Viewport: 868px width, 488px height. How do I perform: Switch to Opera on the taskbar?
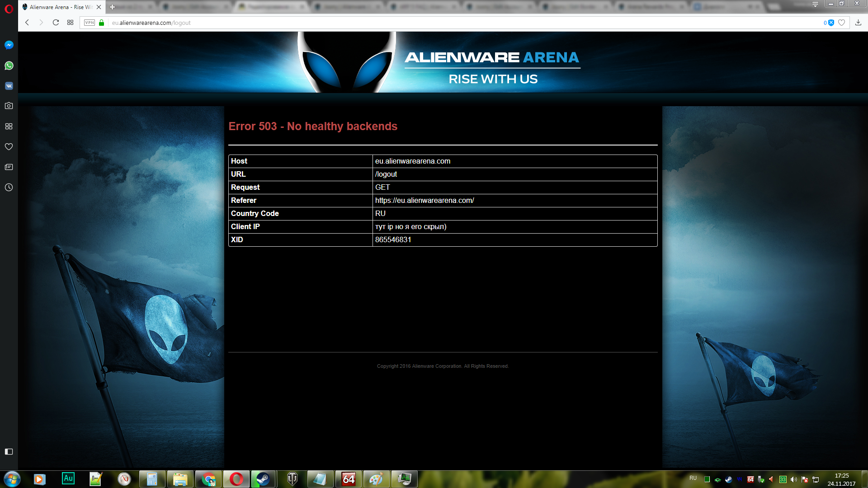coord(236,479)
